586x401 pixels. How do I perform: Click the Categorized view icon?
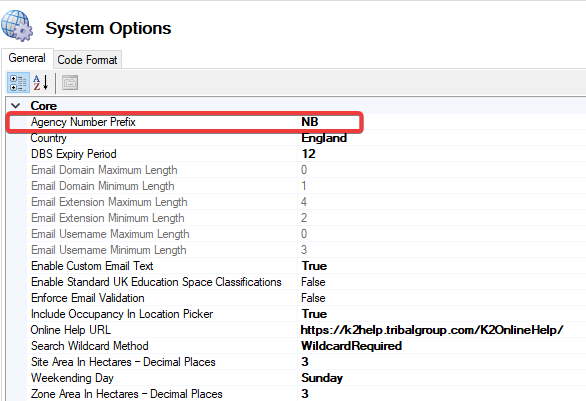[18, 83]
